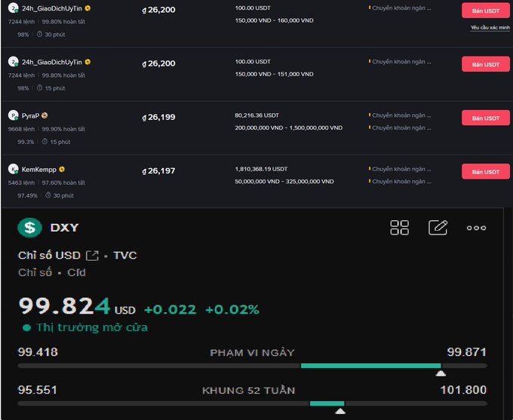Click the DXY symbol name
This screenshot has width=513, height=420.
pos(64,228)
